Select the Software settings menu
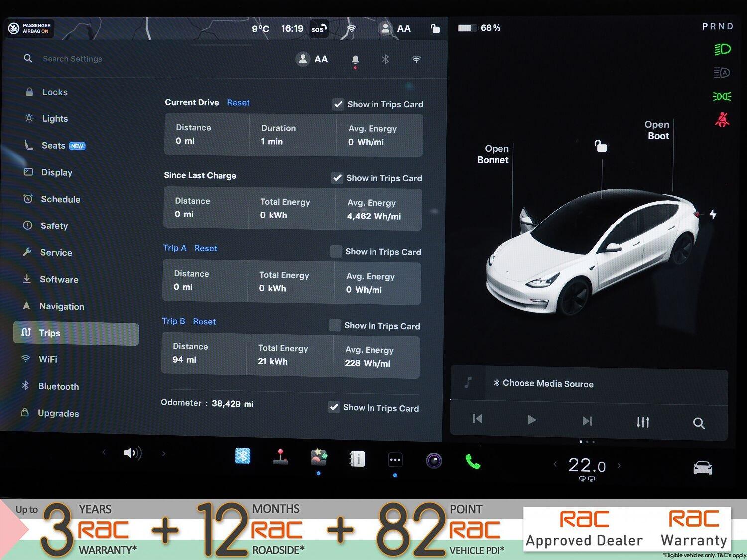 tap(59, 279)
